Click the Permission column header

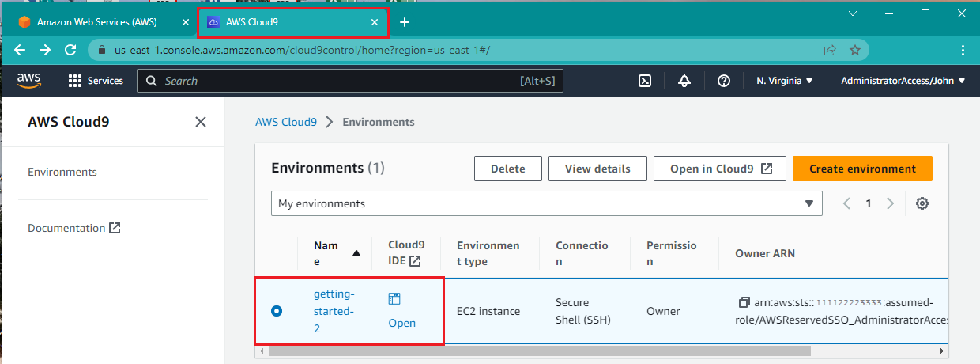coord(672,253)
